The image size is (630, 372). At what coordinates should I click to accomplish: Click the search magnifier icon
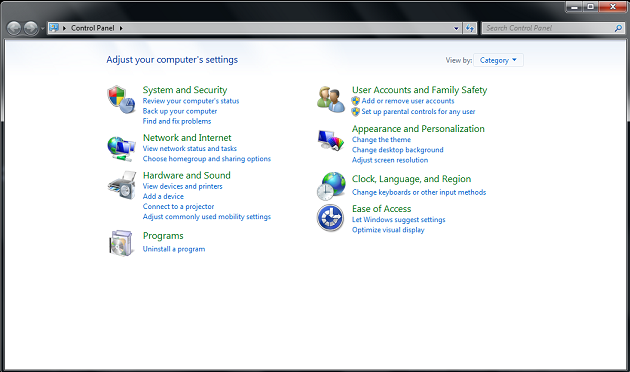618,28
